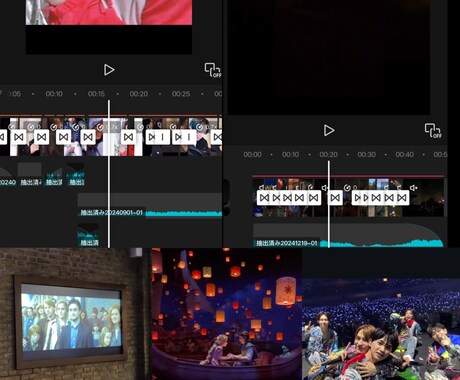This screenshot has height=380, width=460.
Task: Open third fully visible transition icon in left editor
Action: (x=64, y=137)
